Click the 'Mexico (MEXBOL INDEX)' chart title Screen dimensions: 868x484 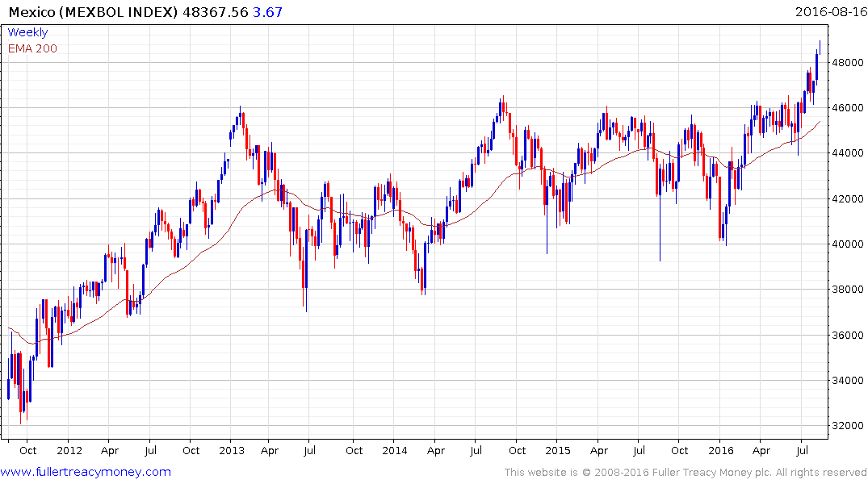[x=93, y=12]
